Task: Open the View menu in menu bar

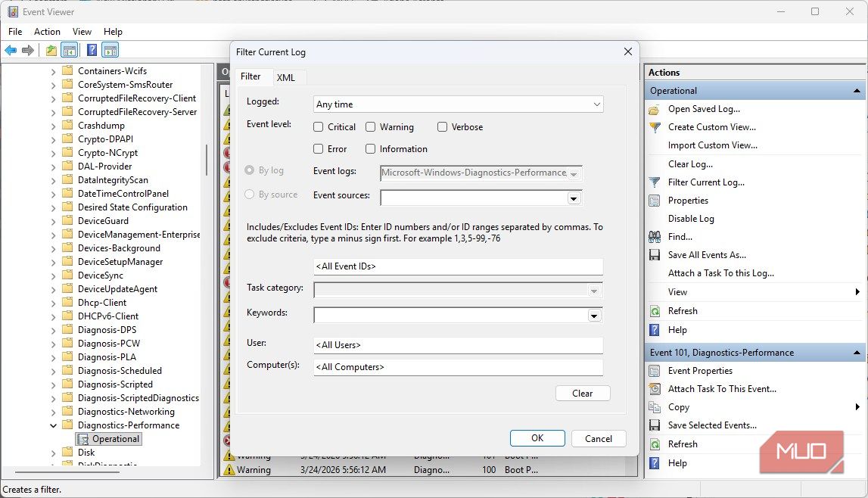Action: tap(82, 32)
